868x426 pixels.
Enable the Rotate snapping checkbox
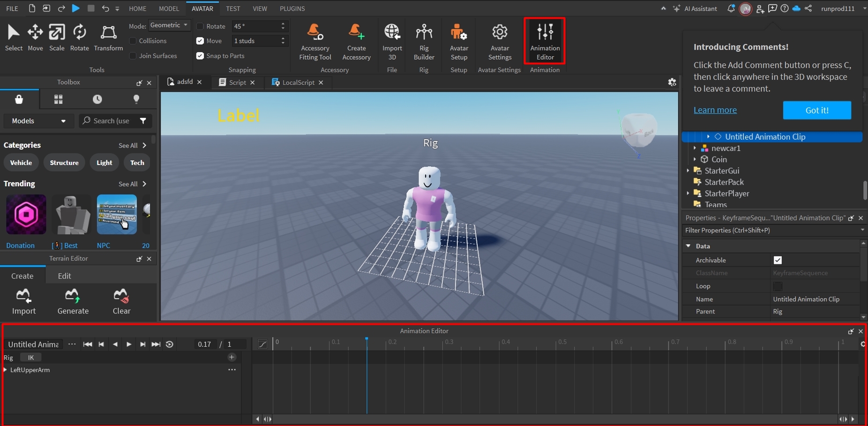point(200,26)
